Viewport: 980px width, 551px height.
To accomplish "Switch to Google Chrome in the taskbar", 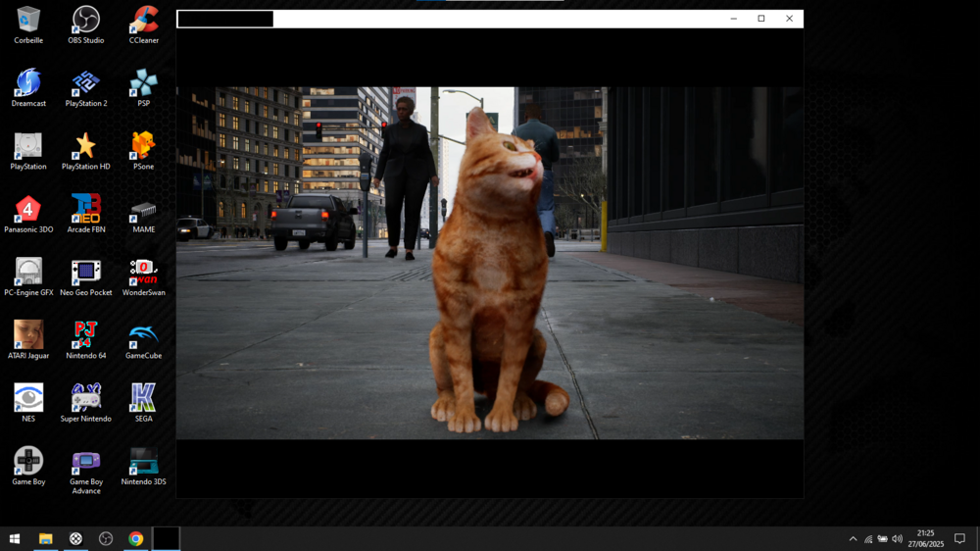I will pos(136,538).
